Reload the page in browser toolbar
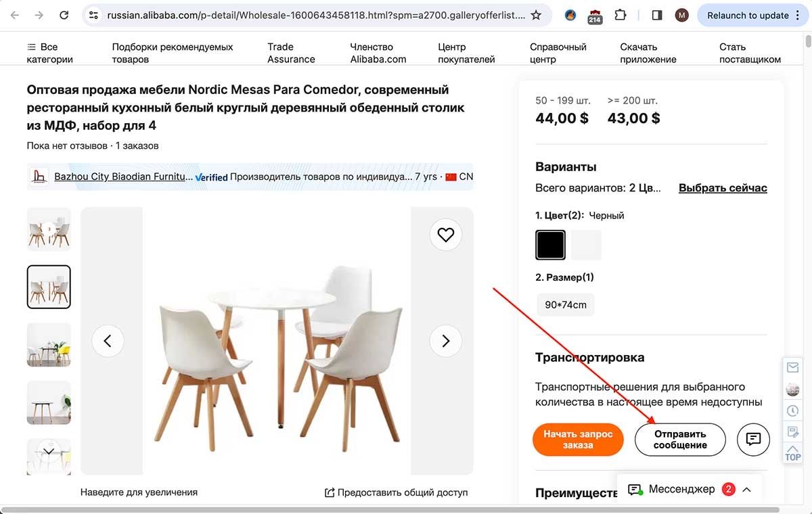Viewport: 812px width, 514px height. (x=64, y=15)
